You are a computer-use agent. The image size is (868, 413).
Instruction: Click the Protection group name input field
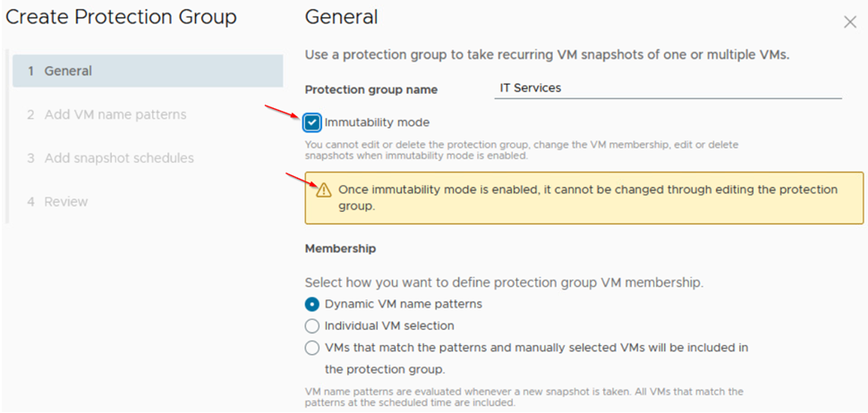coord(668,88)
